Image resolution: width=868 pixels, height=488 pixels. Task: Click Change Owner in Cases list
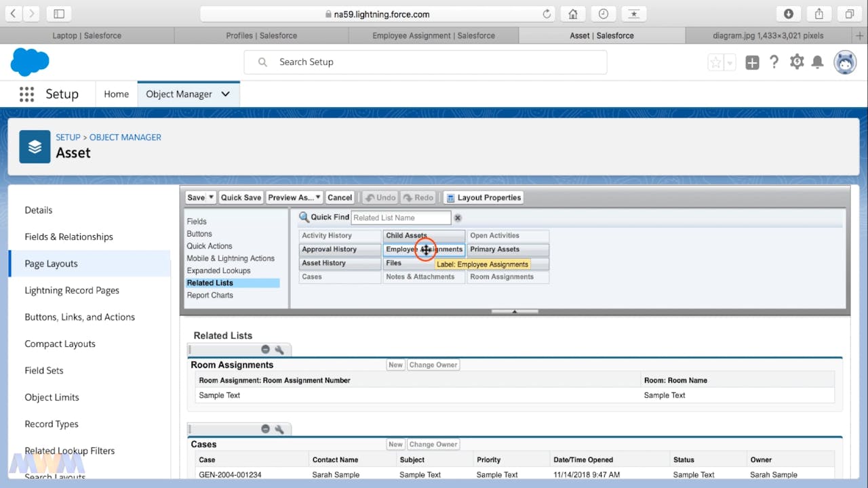[x=433, y=445]
